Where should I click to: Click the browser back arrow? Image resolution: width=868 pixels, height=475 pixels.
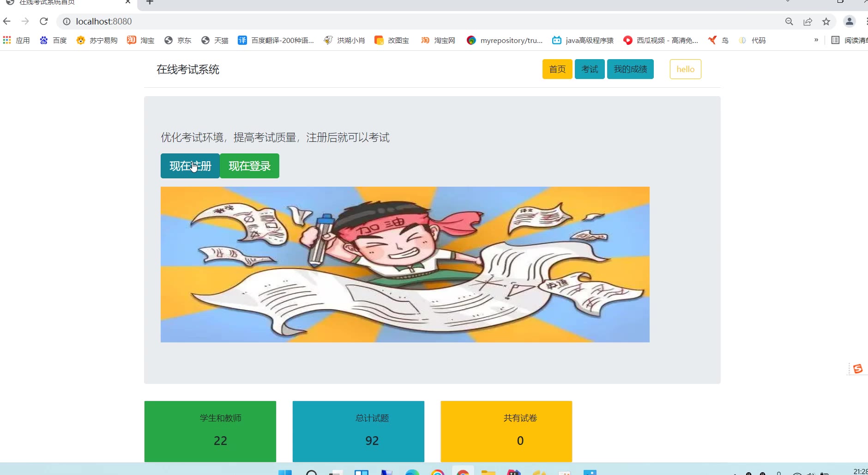tap(7, 21)
